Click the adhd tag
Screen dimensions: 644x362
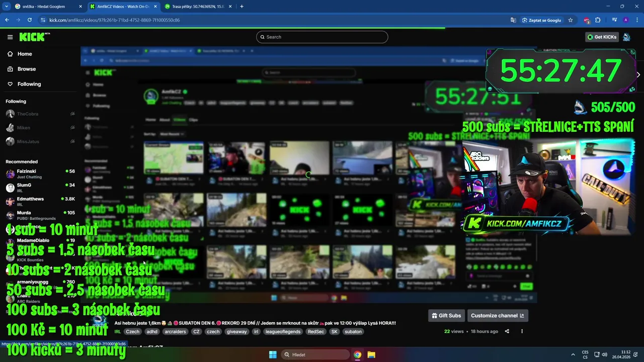[x=152, y=332]
